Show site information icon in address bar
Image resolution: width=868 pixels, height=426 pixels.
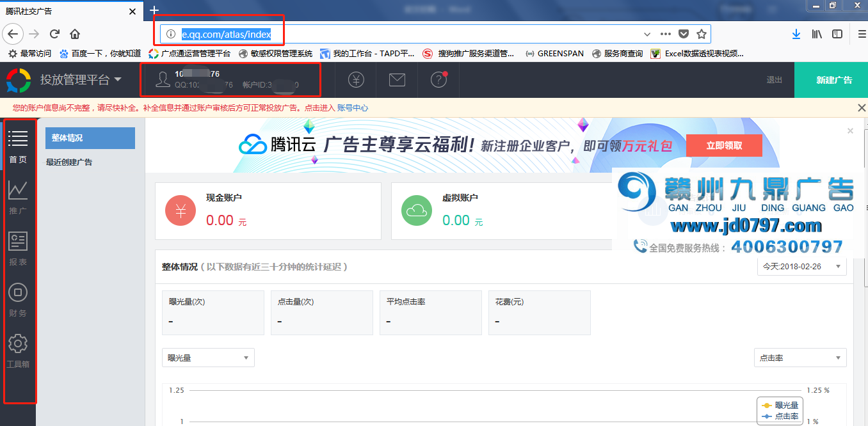tap(171, 34)
